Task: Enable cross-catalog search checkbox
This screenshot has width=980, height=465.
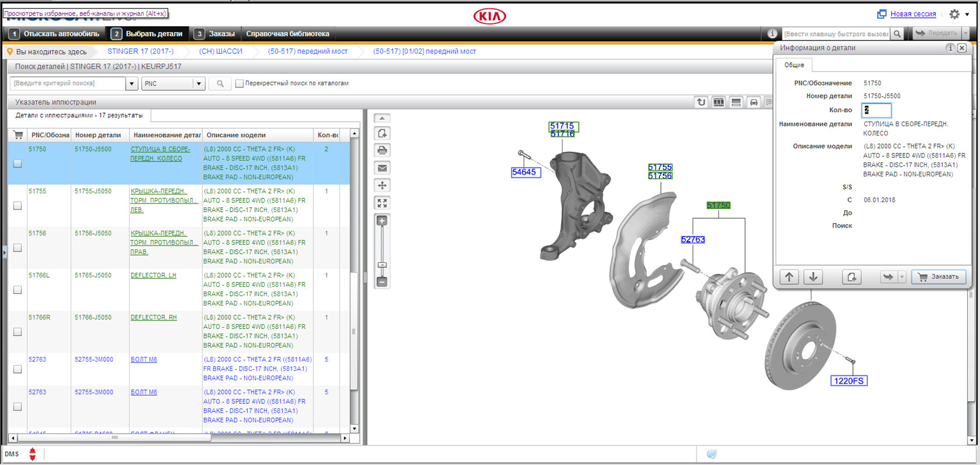Action: click(x=239, y=83)
